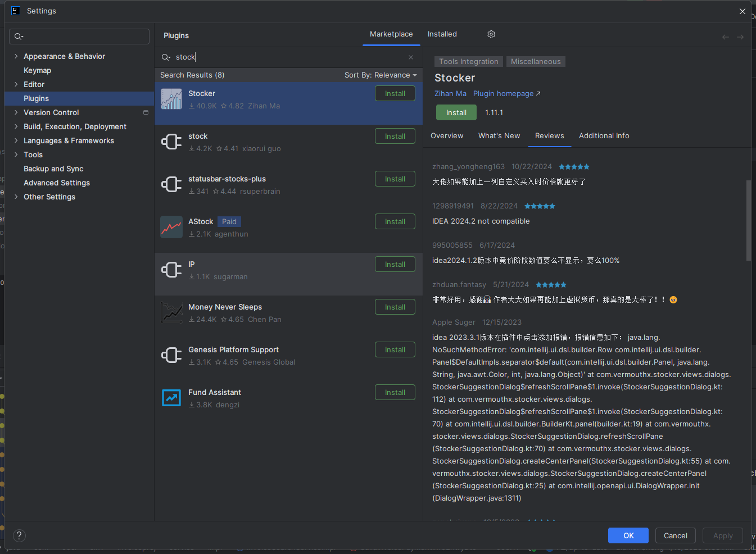Click the Miscellaneous tag
The height and width of the screenshot is (554, 756).
coord(536,62)
